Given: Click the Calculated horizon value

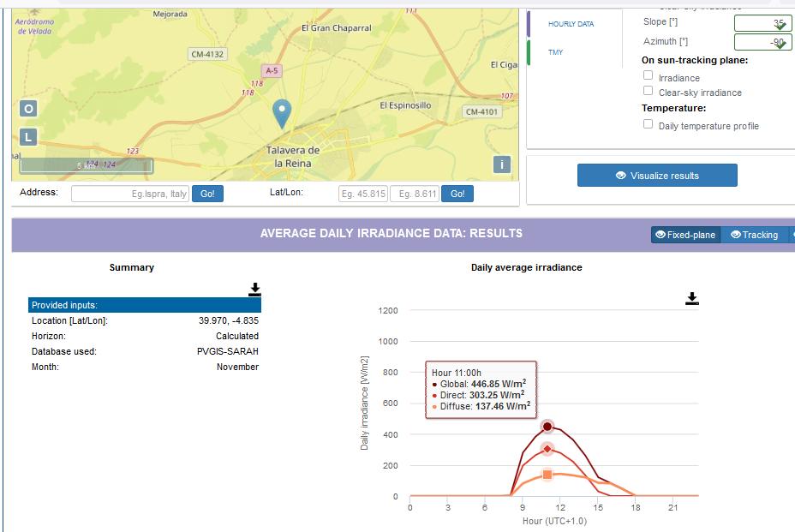Looking at the screenshot, I should pyautogui.click(x=237, y=336).
